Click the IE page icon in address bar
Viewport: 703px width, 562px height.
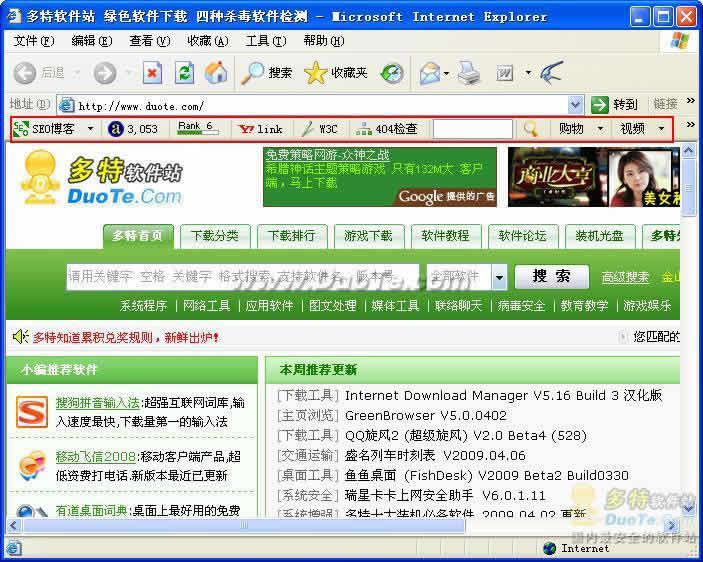point(67,105)
